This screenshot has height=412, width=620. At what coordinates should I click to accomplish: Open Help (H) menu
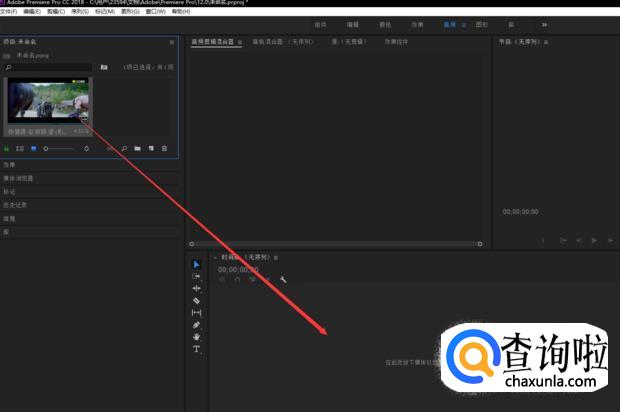[x=181, y=11]
